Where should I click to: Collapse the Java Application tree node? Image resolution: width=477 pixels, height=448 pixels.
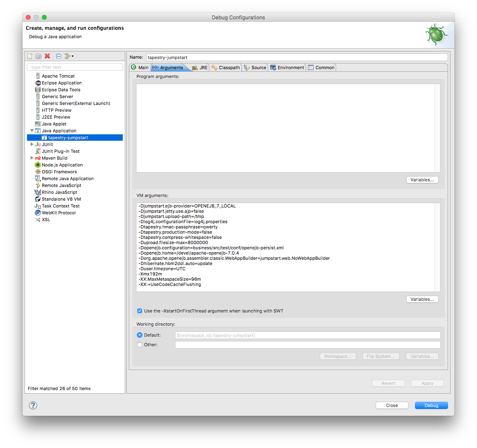[32, 131]
